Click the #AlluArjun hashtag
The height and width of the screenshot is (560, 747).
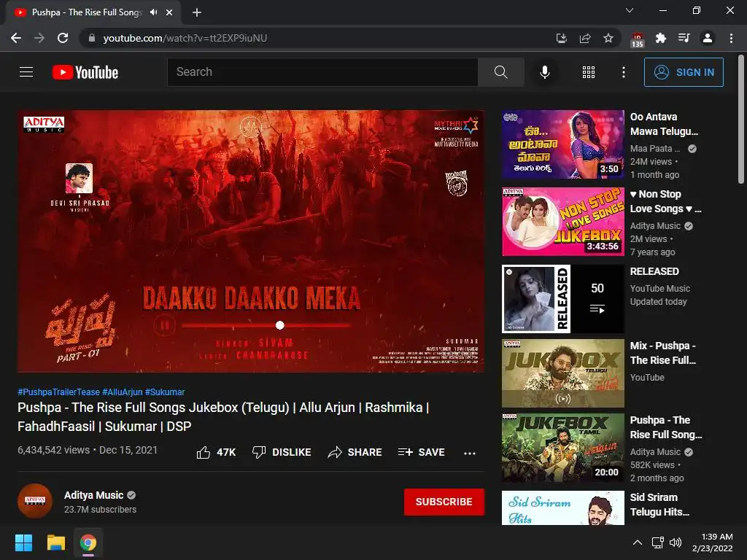[123, 392]
